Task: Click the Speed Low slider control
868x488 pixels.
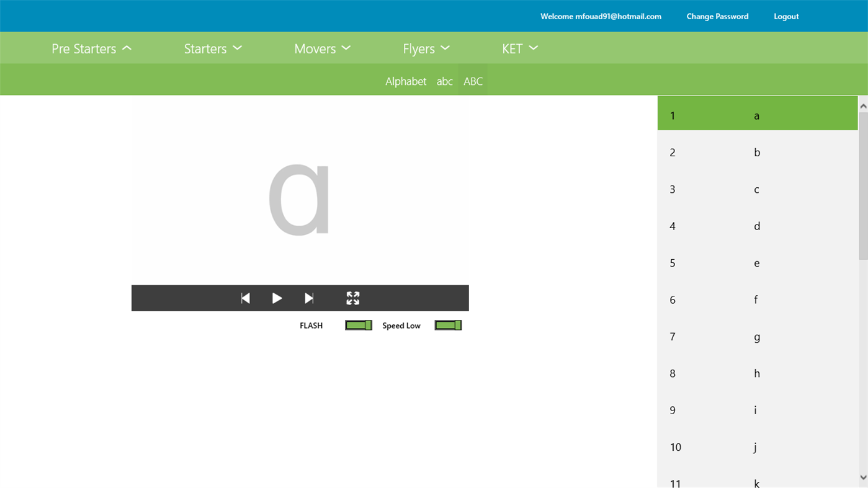Action: (448, 324)
